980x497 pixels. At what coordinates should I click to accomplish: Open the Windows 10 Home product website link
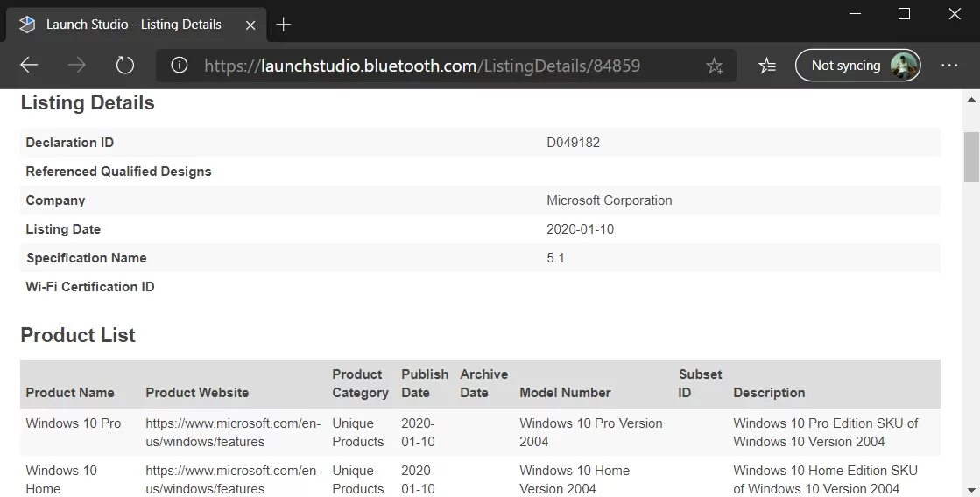point(233,479)
